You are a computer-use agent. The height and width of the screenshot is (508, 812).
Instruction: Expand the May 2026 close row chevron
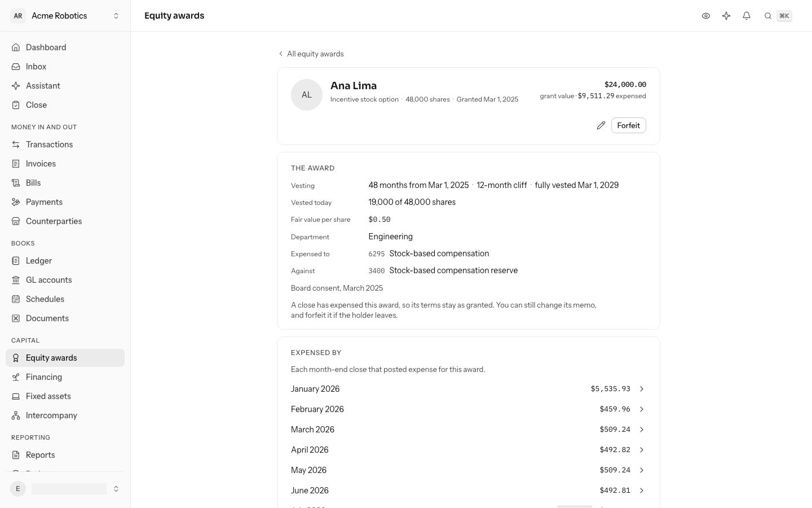(x=642, y=470)
